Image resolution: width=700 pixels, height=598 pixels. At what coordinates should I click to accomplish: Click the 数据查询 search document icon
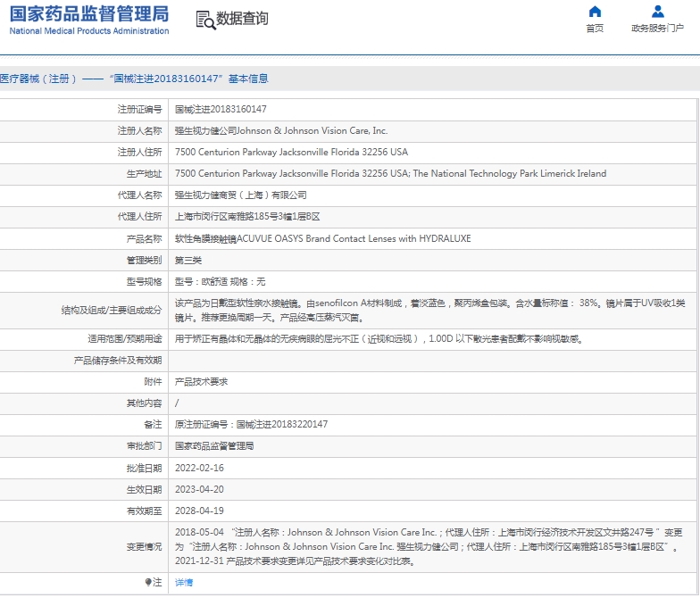coord(205,20)
